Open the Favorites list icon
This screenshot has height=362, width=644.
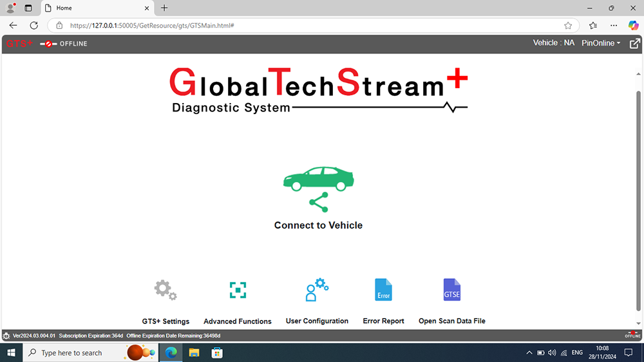click(x=592, y=26)
